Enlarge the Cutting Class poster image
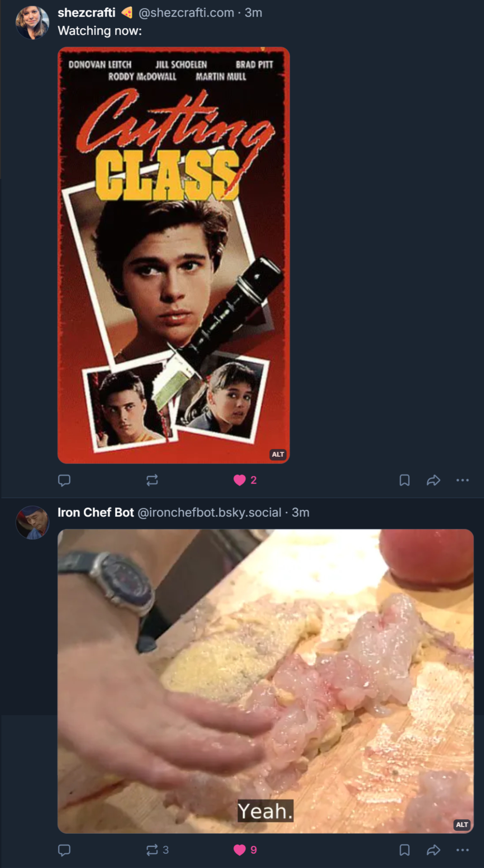The image size is (484, 868). (174, 255)
